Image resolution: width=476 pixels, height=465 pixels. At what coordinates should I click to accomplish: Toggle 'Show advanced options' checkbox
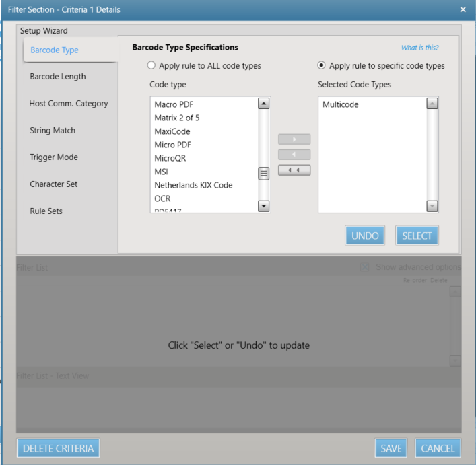pos(365,267)
